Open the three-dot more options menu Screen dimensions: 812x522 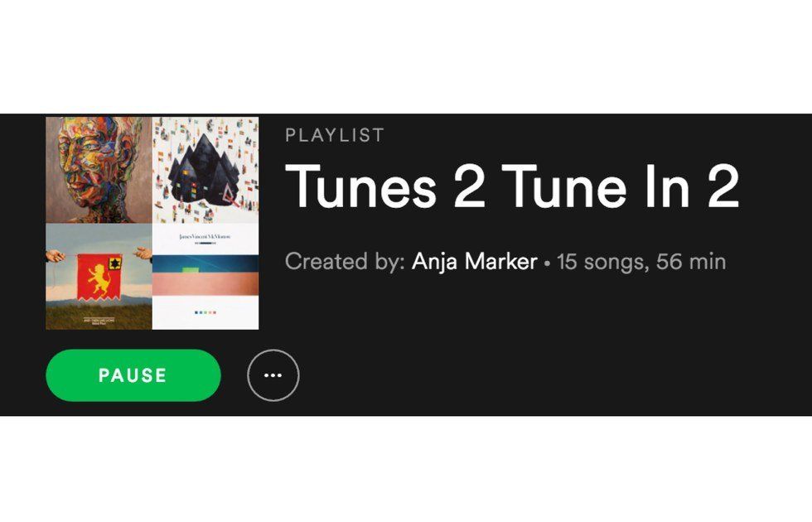tap(273, 375)
